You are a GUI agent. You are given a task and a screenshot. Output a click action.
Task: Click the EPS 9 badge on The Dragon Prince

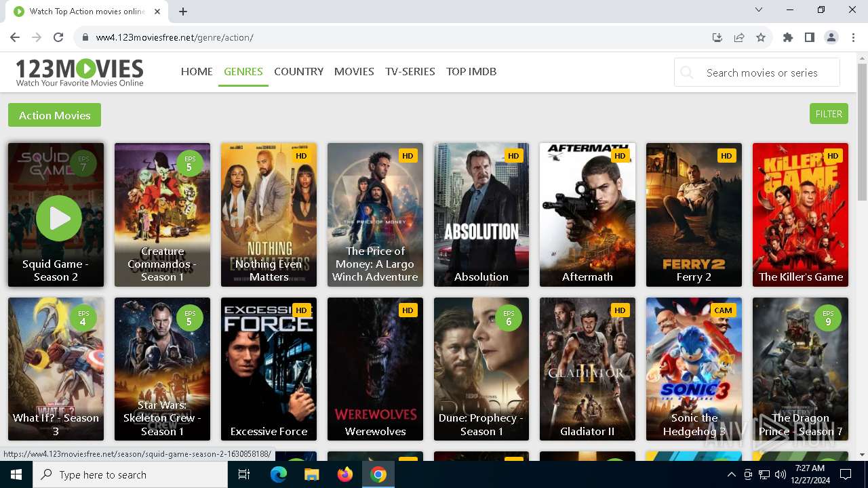(x=829, y=318)
